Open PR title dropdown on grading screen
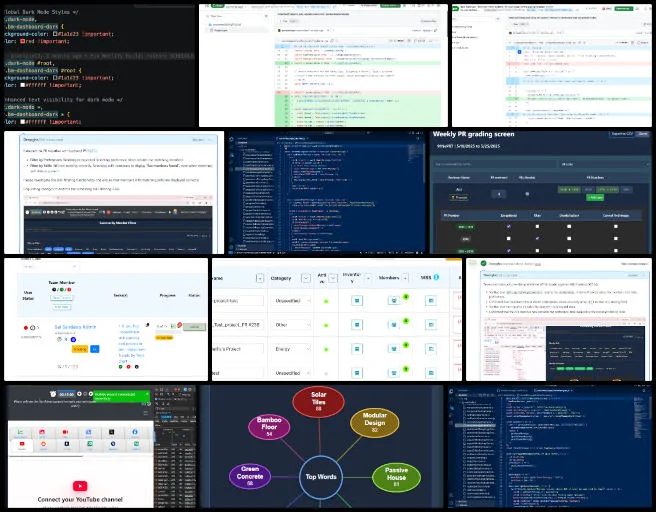 point(603,164)
